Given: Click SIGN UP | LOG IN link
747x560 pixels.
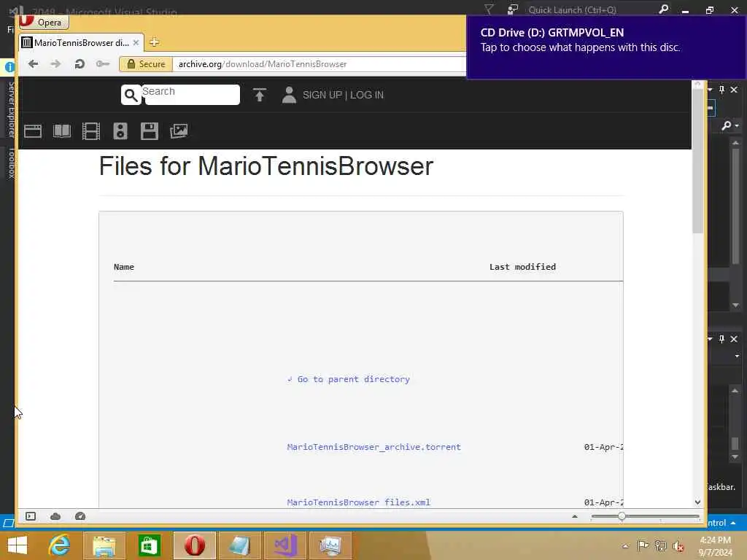Looking at the screenshot, I should coord(343,95).
